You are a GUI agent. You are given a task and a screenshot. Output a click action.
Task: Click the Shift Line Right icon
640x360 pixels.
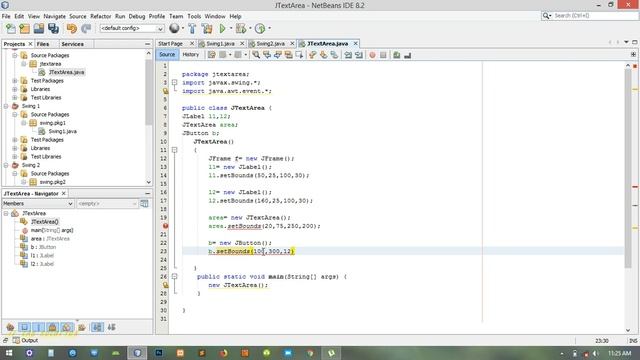click(x=359, y=55)
